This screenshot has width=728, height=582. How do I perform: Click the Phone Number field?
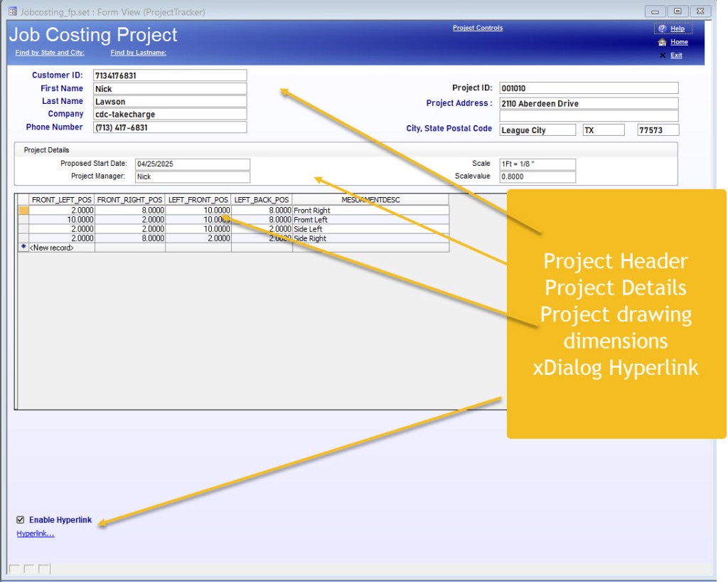pyautogui.click(x=169, y=128)
